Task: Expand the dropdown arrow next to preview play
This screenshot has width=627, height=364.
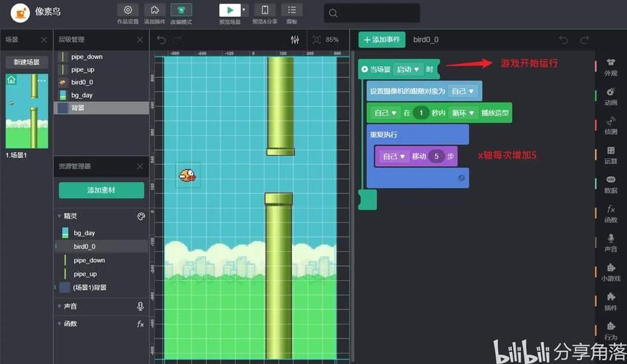Action: click(245, 10)
